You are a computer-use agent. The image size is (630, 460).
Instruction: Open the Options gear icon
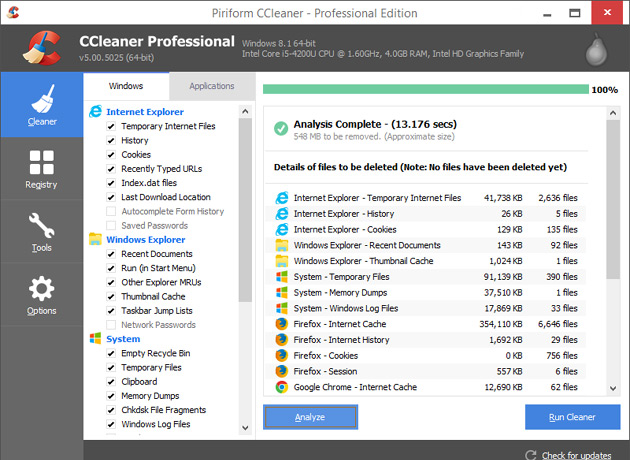tap(41, 295)
